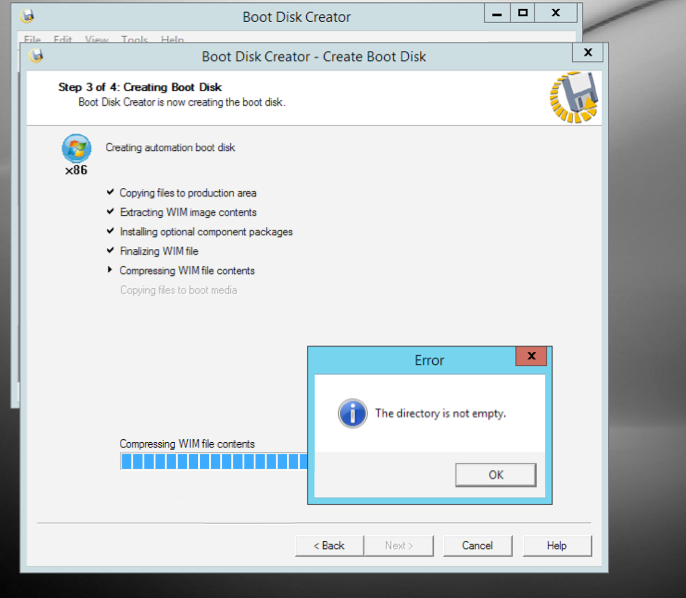Click the Create Boot Disk title bar icon
This screenshot has width=686, height=598.
(x=36, y=56)
